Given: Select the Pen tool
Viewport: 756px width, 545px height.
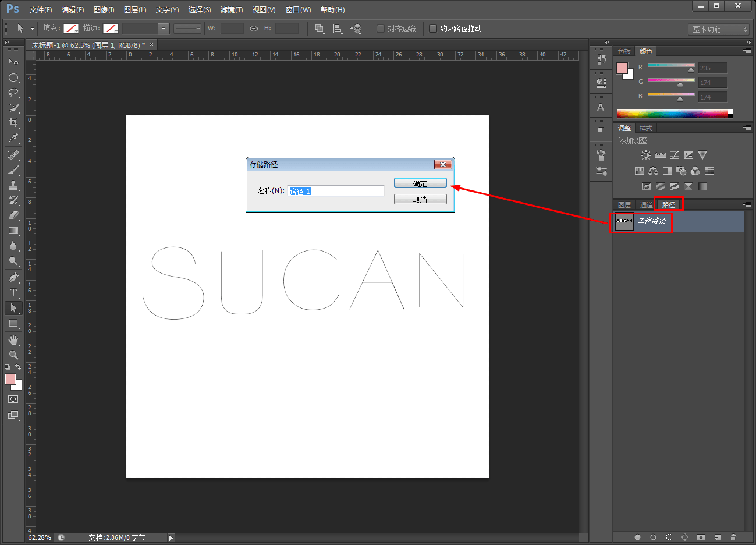Looking at the screenshot, I should [13, 278].
